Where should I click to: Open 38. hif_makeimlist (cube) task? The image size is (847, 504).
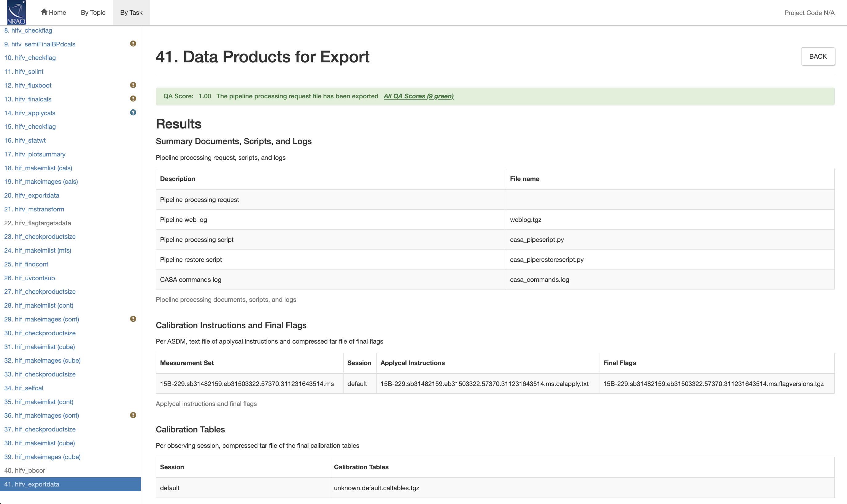coord(39,443)
